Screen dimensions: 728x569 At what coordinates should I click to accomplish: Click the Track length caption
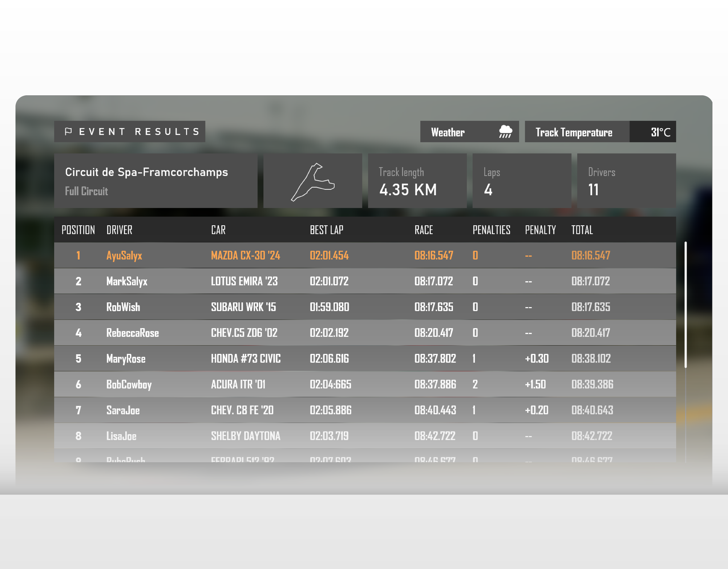point(401,172)
